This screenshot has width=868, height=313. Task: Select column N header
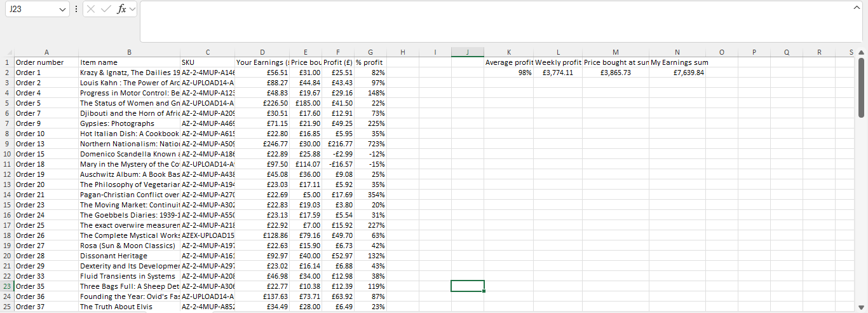point(677,52)
